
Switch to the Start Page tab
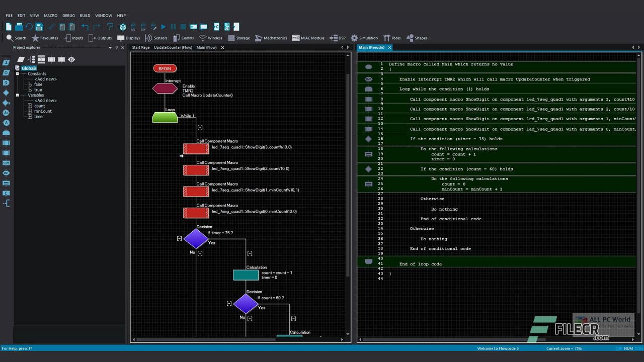pyautogui.click(x=141, y=47)
